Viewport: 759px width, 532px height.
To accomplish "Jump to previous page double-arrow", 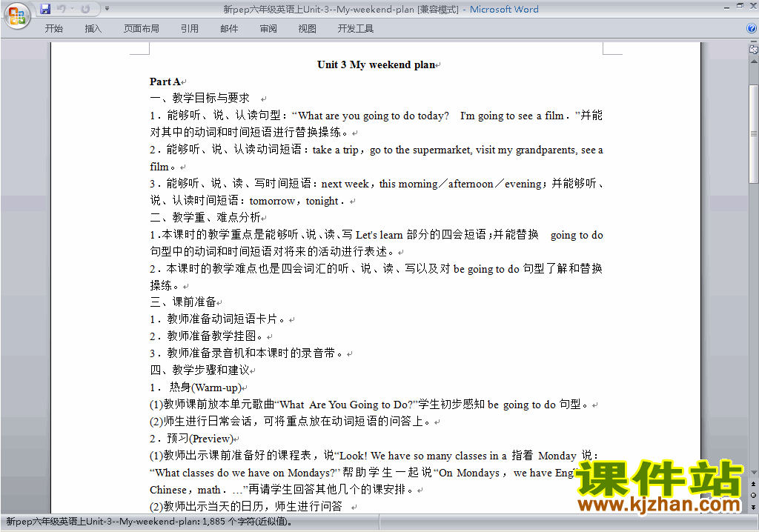I will [x=753, y=484].
